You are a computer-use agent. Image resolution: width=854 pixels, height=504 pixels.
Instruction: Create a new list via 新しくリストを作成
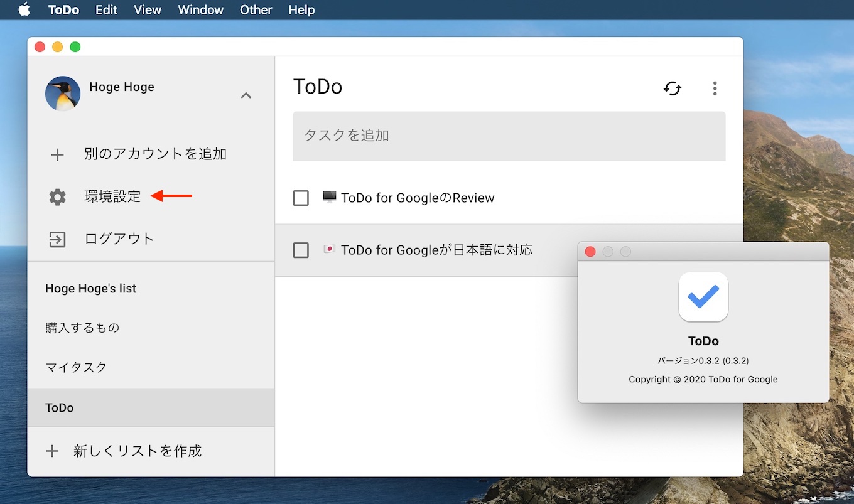(x=138, y=451)
